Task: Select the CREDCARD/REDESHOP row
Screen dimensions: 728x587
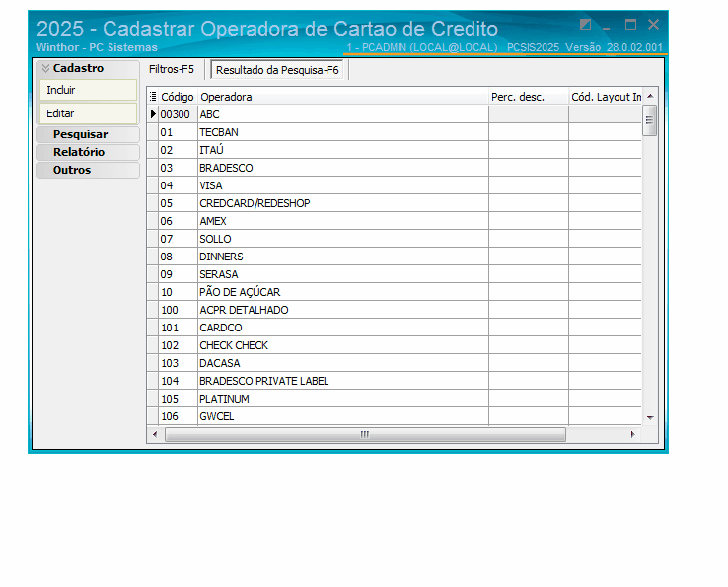Action: click(395, 203)
